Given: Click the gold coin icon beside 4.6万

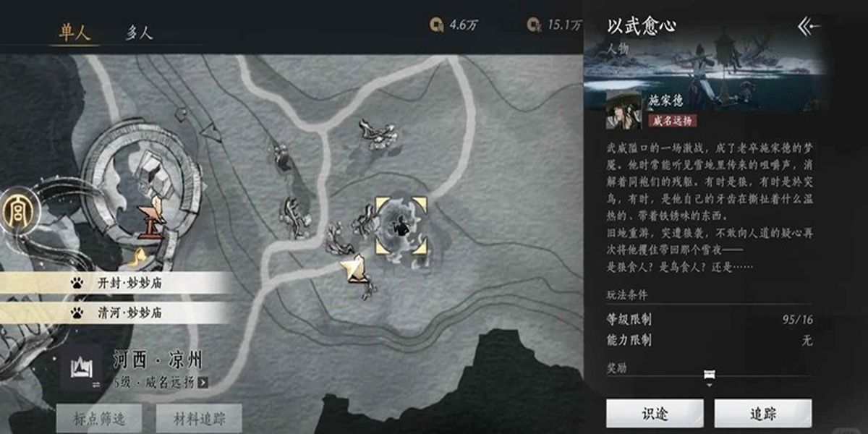Looking at the screenshot, I should pyautogui.click(x=436, y=25).
